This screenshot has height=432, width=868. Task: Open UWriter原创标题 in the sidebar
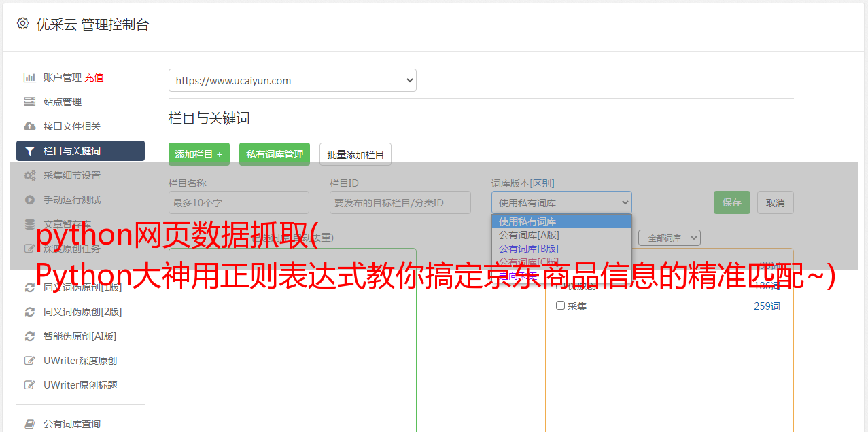[x=80, y=385]
